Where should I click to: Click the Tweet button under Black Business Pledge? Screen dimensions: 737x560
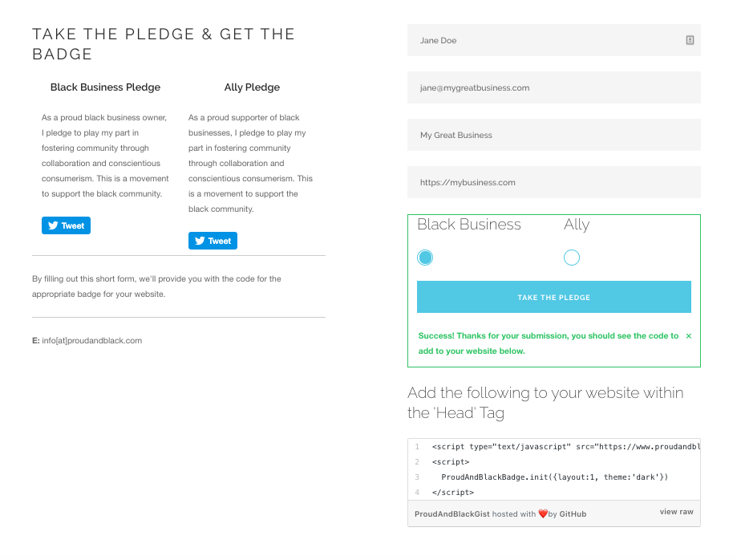click(66, 225)
